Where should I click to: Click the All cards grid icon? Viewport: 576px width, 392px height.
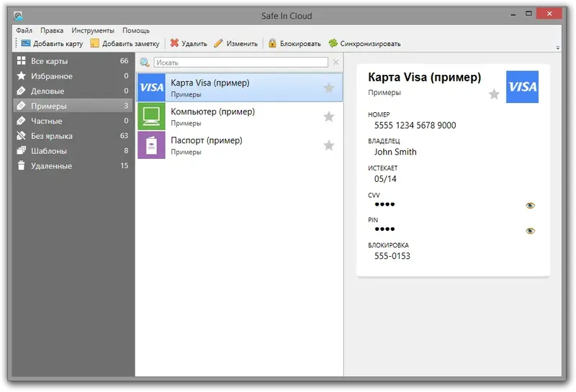tap(22, 61)
